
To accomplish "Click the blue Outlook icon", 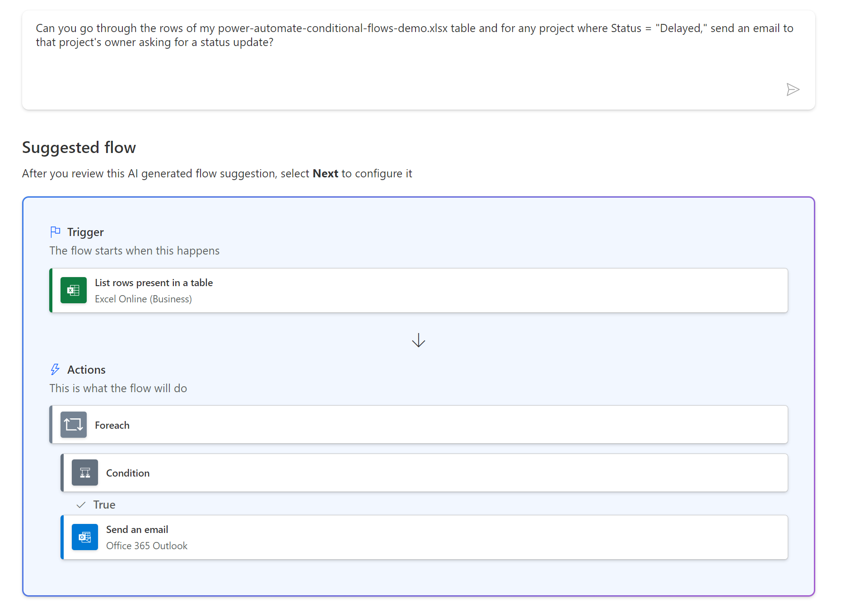I will (x=85, y=537).
